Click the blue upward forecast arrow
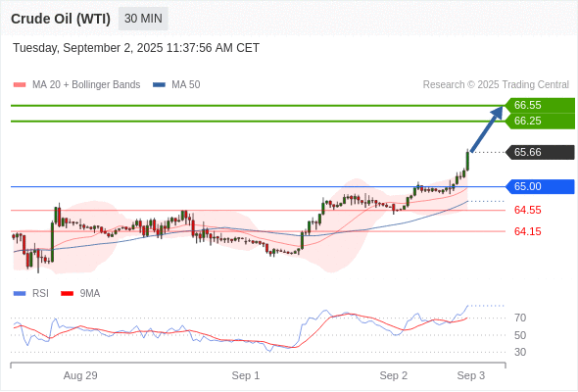 487,128
